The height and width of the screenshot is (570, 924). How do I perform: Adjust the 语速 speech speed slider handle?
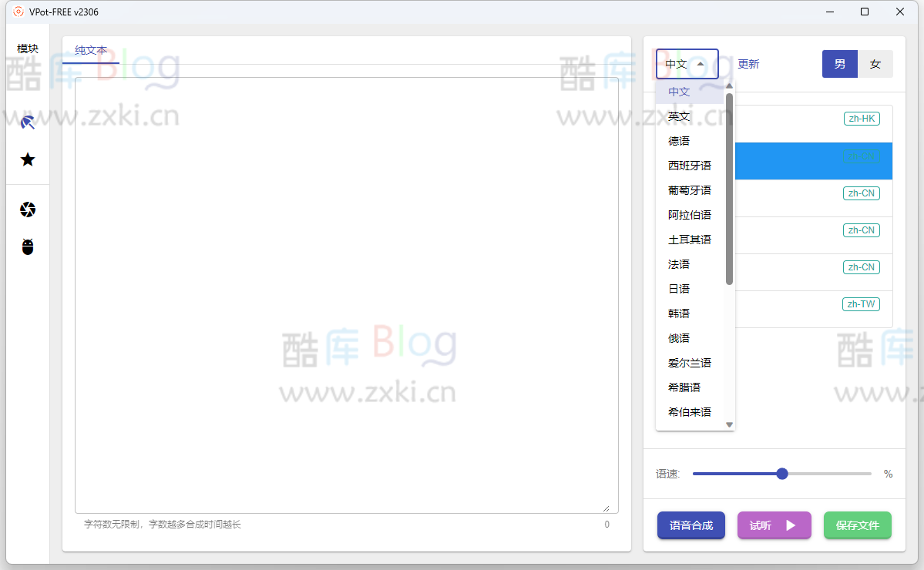point(782,474)
